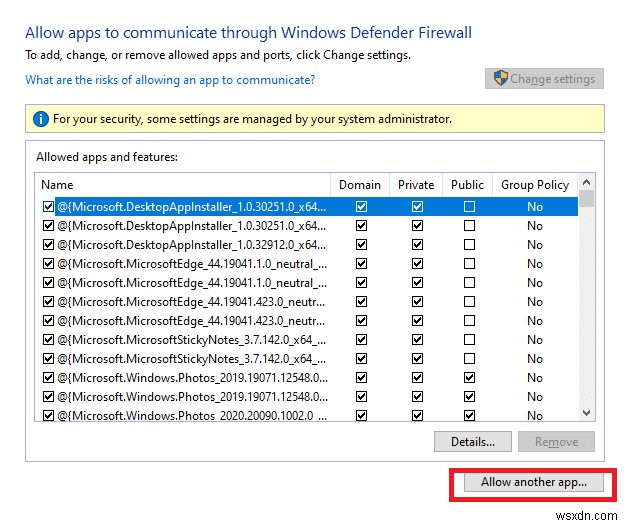
Task: Click the scroll down arrow of the apps list
Action: 587,412
